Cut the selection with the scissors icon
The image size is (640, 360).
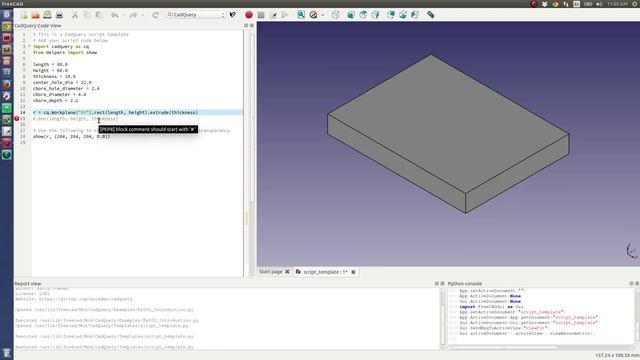click(75, 15)
